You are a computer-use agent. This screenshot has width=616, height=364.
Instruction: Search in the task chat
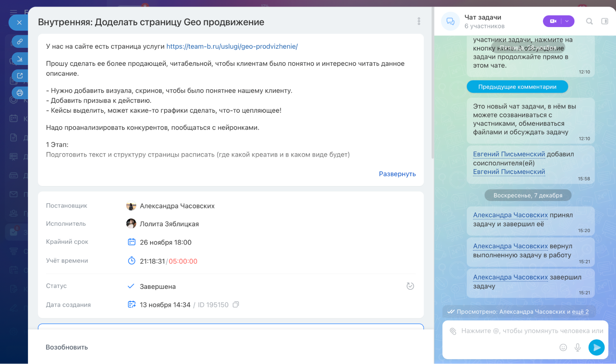point(589,21)
